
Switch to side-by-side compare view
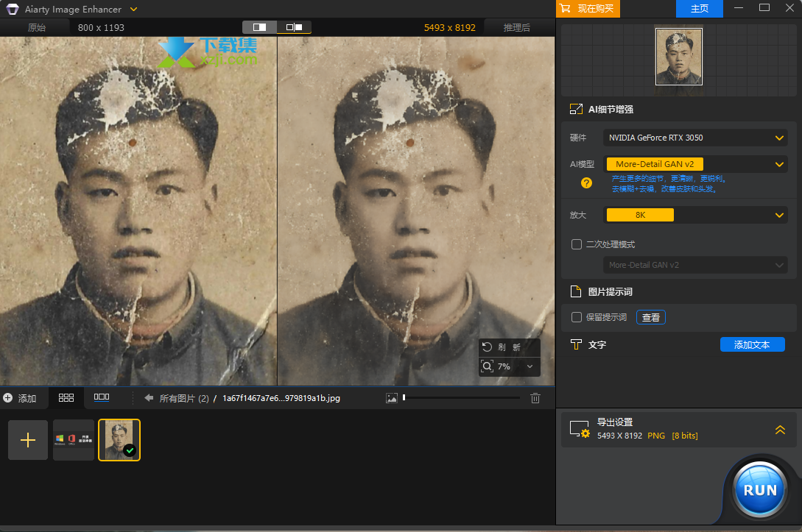(x=294, y=27)
